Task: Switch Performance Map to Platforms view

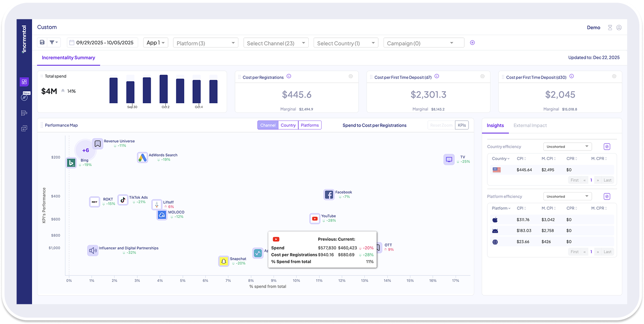Action: (310, 125)
